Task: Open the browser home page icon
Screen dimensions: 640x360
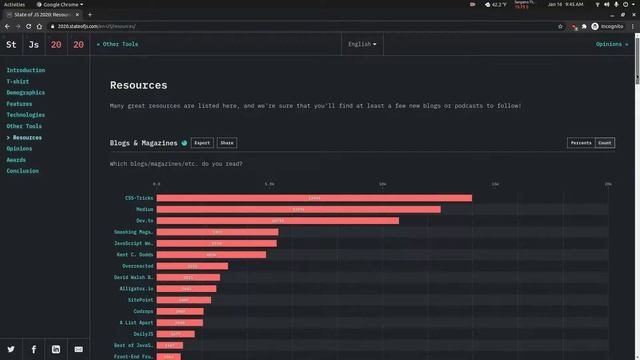Action: tap(39, 26)
